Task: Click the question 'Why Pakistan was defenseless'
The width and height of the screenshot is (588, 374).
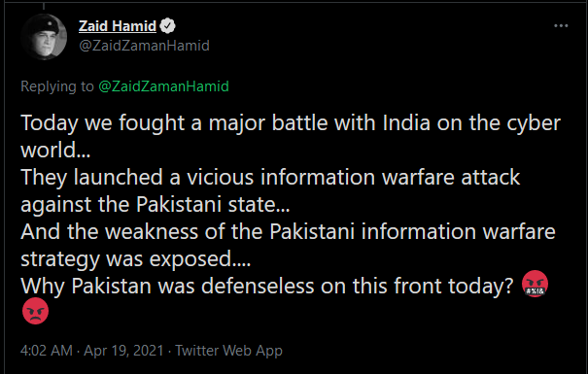Action: coord(267,286)
